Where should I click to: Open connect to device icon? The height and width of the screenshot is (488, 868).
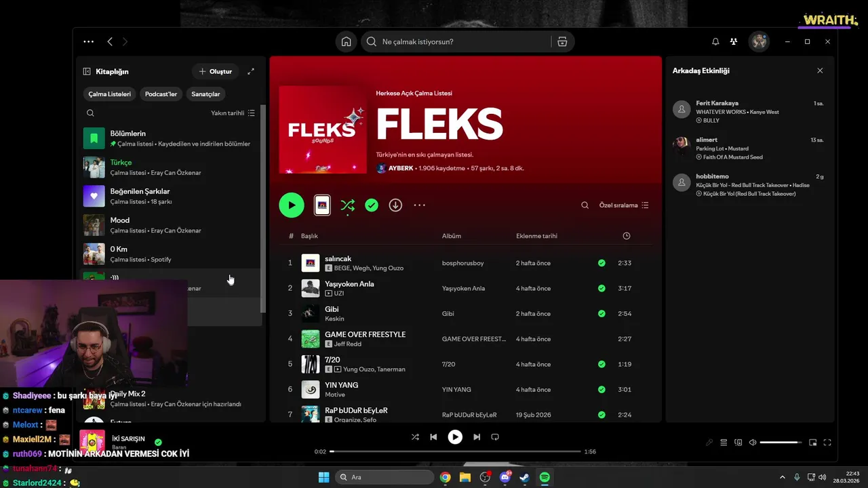[x=738, y=443]
